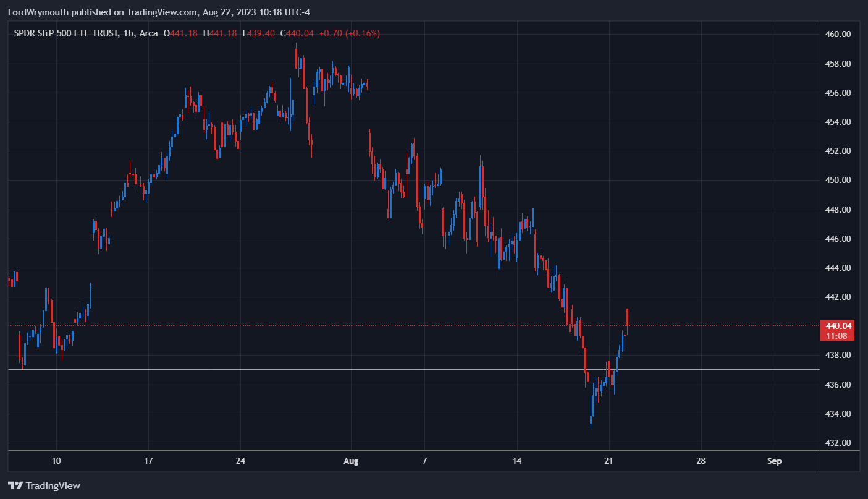Click the date label 14 on time axis
The width and height of the screenshot is (868, 499).
pyautogui.click(x=517, y=461)
